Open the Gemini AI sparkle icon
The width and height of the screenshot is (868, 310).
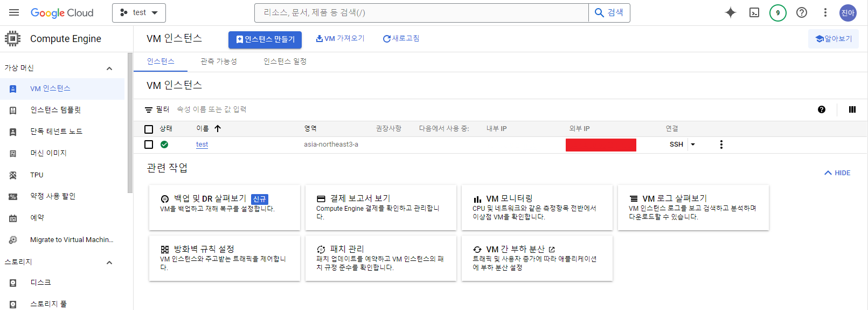tap(731, 12)
